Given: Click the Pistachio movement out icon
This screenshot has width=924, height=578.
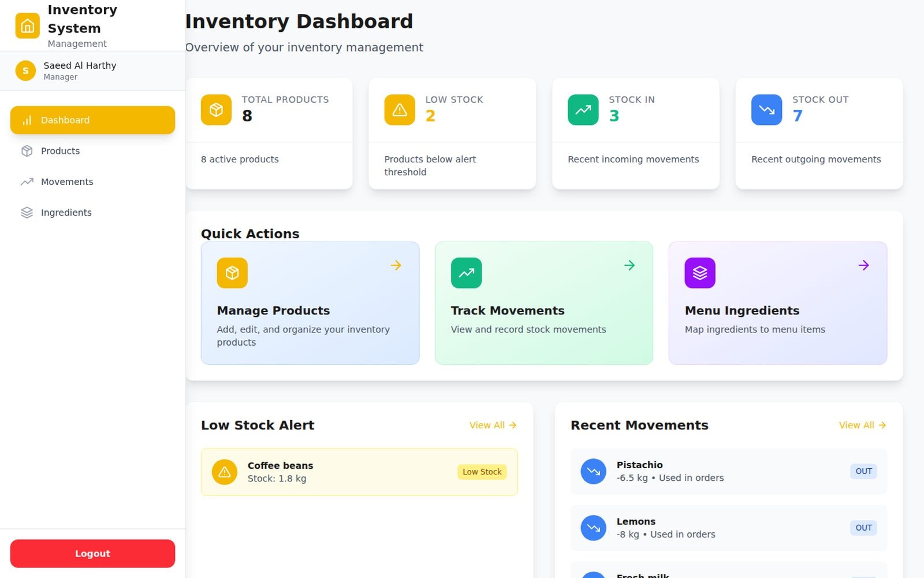Looking at the screenshot, I should tap(594, 472).
